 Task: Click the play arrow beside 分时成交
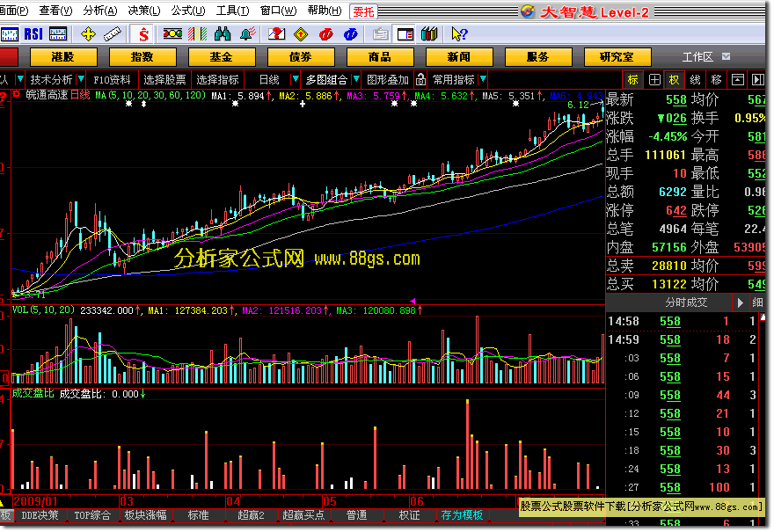[x=740, y=302]
